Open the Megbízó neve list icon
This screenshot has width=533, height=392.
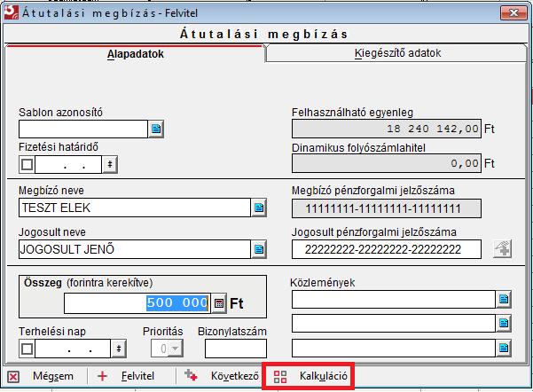coord(259,208)
